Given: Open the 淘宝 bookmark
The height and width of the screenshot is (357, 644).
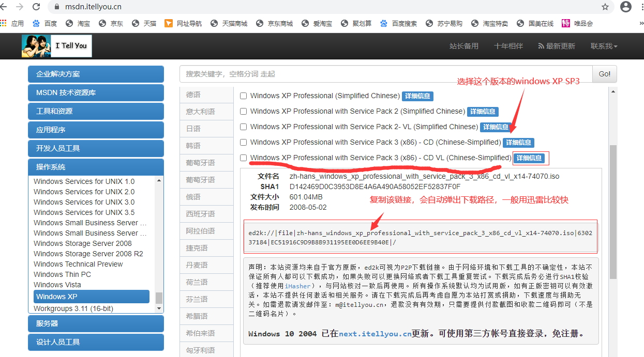Looking at the screenshot, I should [x=78, y=23].
